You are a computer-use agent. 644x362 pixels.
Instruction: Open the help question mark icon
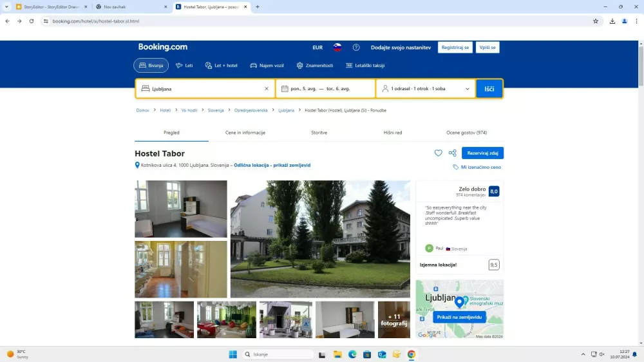[x=356, y=48]
